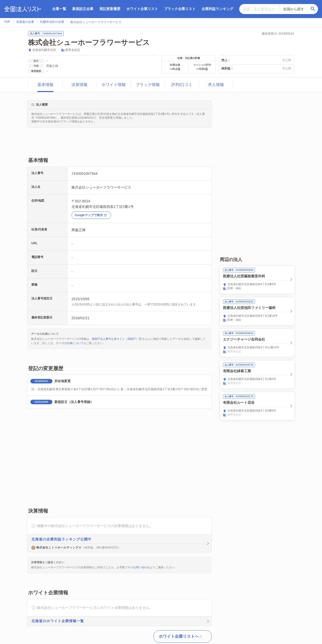Switch to the 評判/口コミ tab

click(x=182, y=85)
